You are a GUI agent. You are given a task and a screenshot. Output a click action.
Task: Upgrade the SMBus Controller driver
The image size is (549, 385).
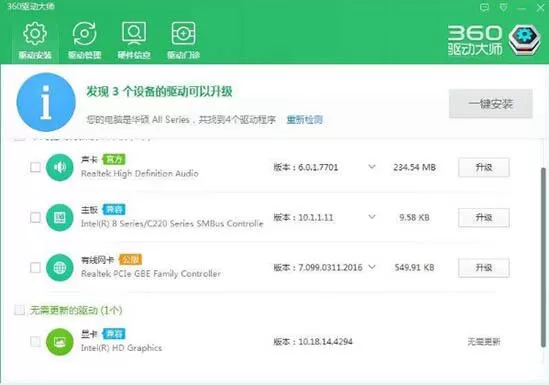click(484, 218)
